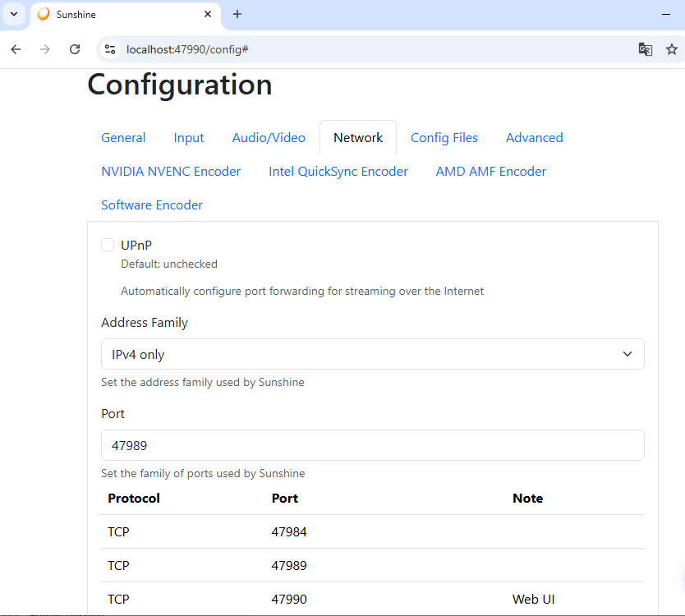Open the Intel QuickSync Encoder tab

(338, 172)
